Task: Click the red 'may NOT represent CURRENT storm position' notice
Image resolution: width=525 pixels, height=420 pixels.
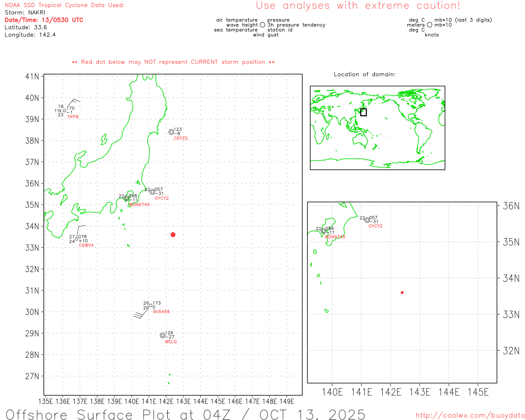Action: pos(173,62)
